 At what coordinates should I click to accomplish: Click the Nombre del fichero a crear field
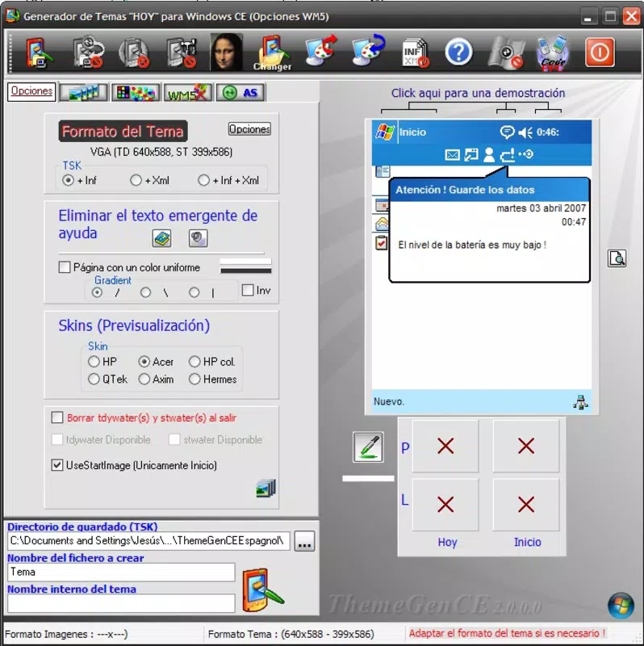coord(121,573)
